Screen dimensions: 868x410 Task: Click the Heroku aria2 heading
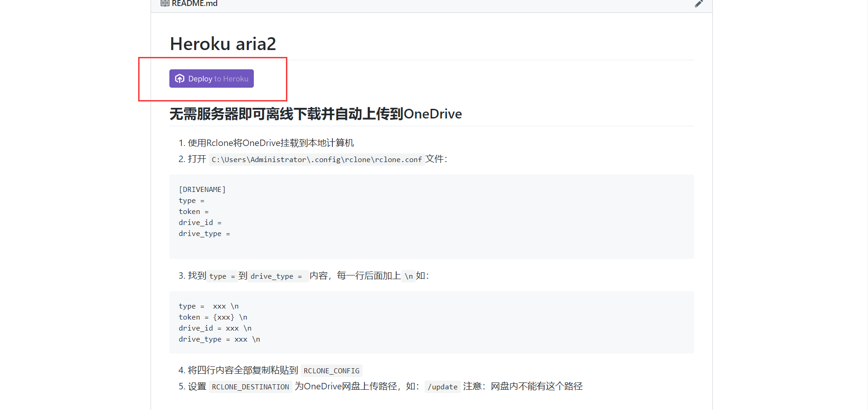[x=223, y=44]
